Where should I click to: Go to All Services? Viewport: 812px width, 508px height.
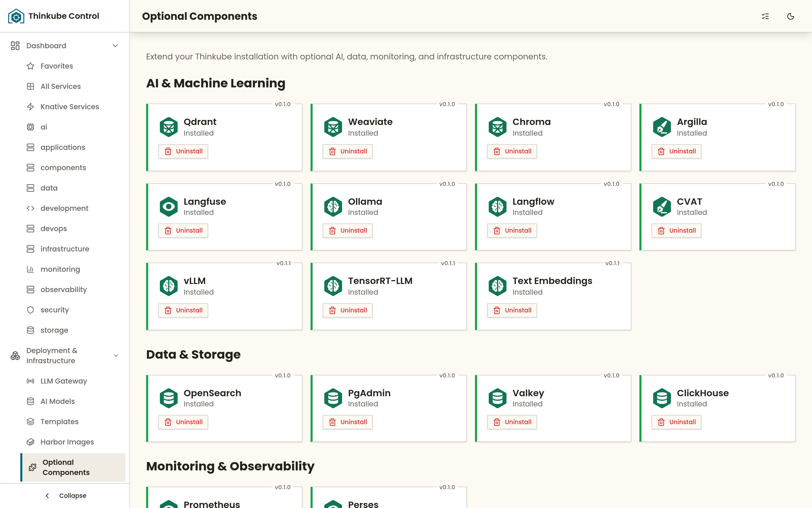click(73, 86)
